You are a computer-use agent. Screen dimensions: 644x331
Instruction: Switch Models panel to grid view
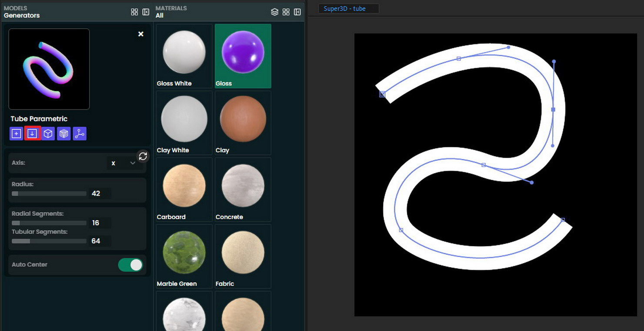(x=134, y=12)
